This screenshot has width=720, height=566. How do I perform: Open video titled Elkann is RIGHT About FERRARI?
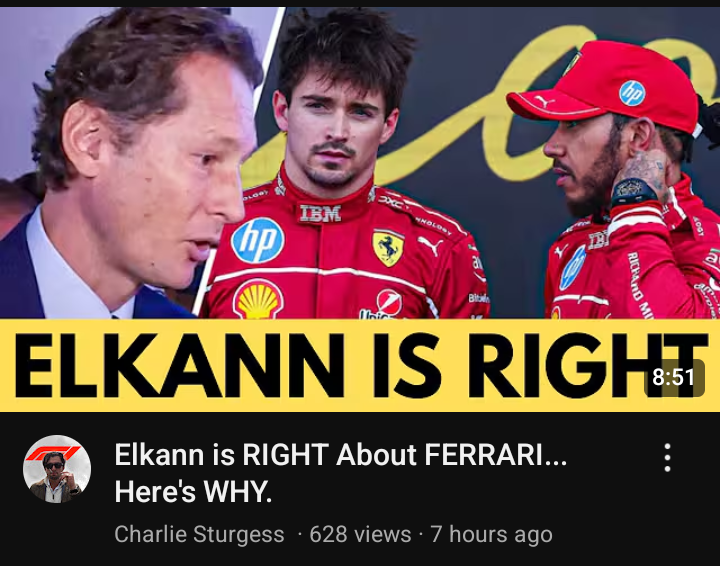click(340, 473)
